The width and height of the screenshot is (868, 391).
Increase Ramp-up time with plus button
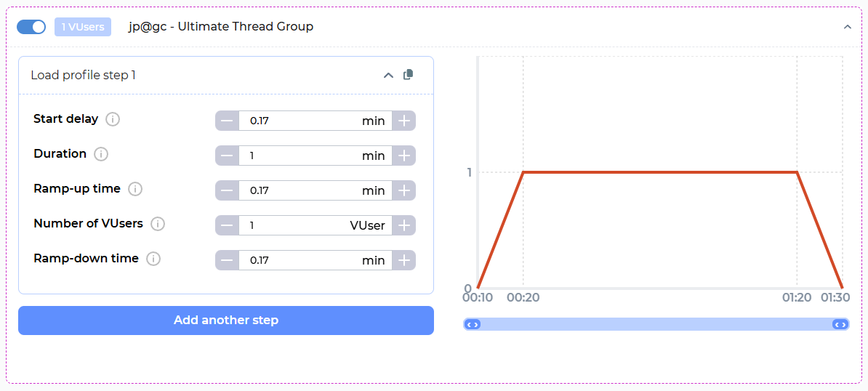point(404,190)
